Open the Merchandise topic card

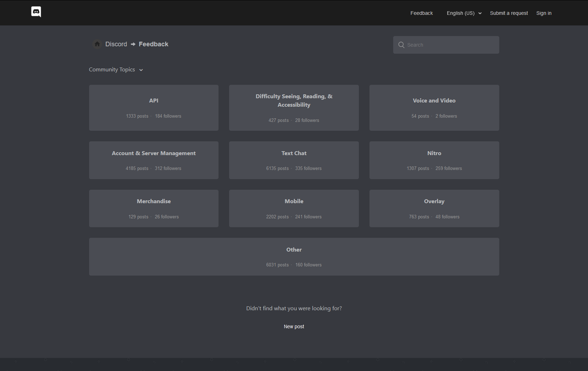click(x=154, y=208)
